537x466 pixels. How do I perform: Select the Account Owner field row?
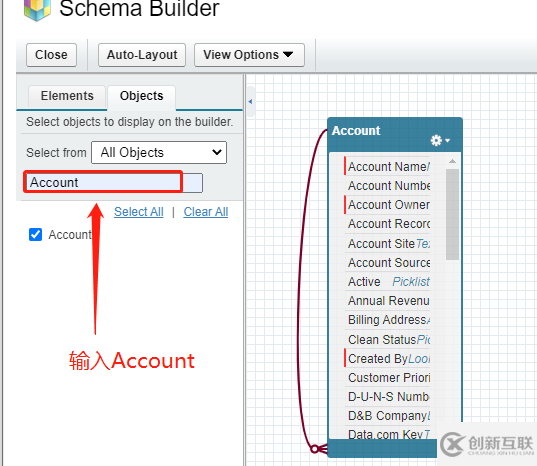[x=387, y=205]
